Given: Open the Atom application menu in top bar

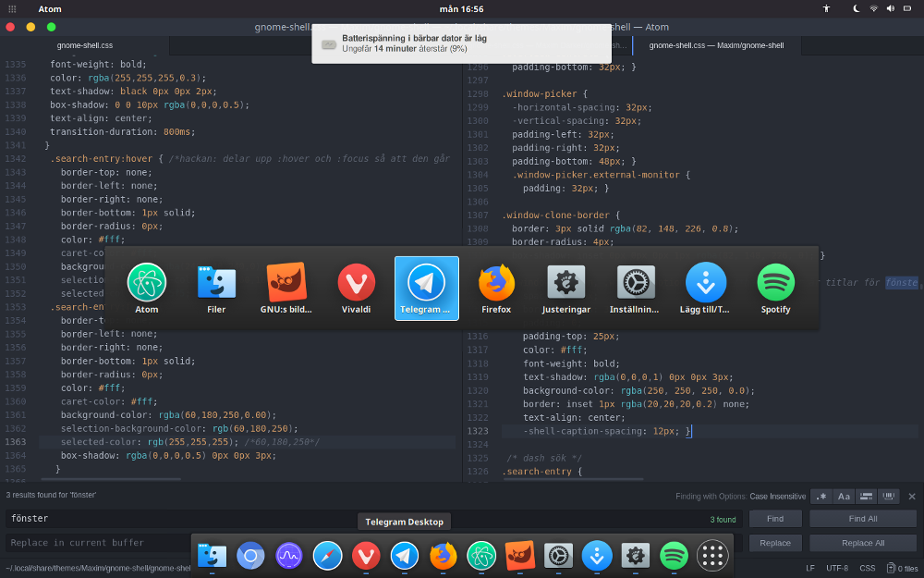Looking at the screenshot, I should 50,9.
